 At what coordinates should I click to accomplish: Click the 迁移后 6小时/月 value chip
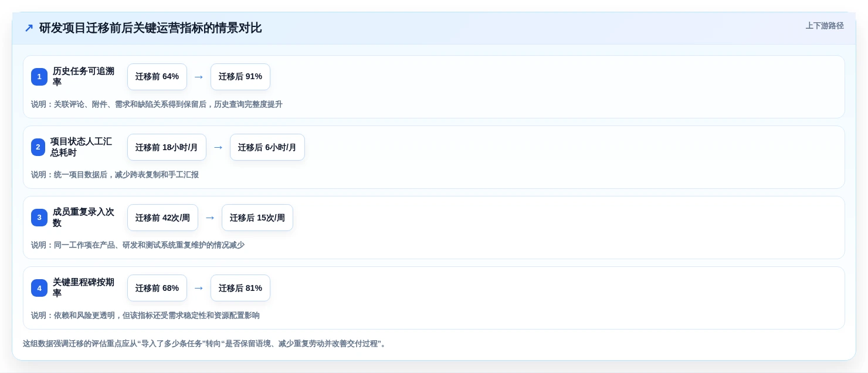pyautogui.click(x=267, y=147)
